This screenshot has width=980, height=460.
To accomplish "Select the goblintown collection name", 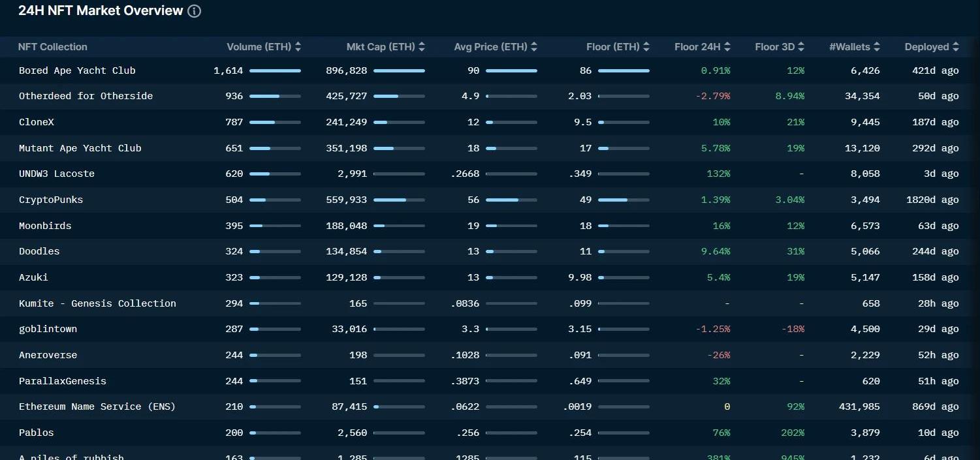I will 48,329.
